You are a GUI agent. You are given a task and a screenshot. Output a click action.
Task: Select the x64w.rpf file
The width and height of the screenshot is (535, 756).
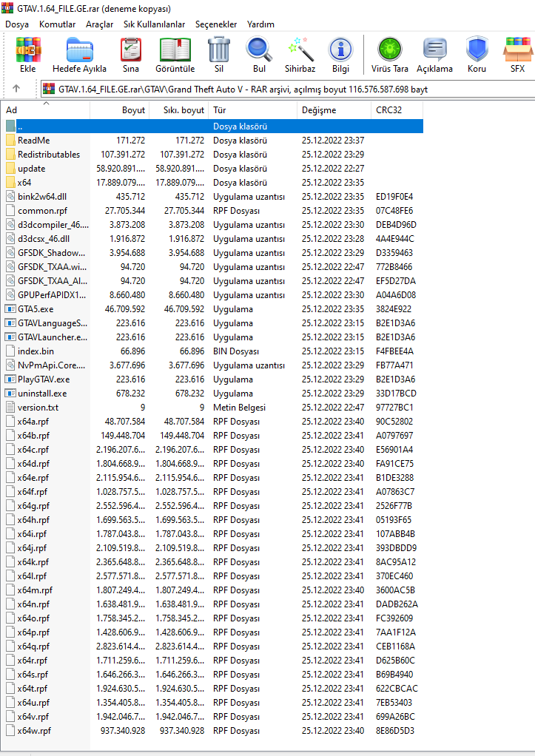coord(34,731)
